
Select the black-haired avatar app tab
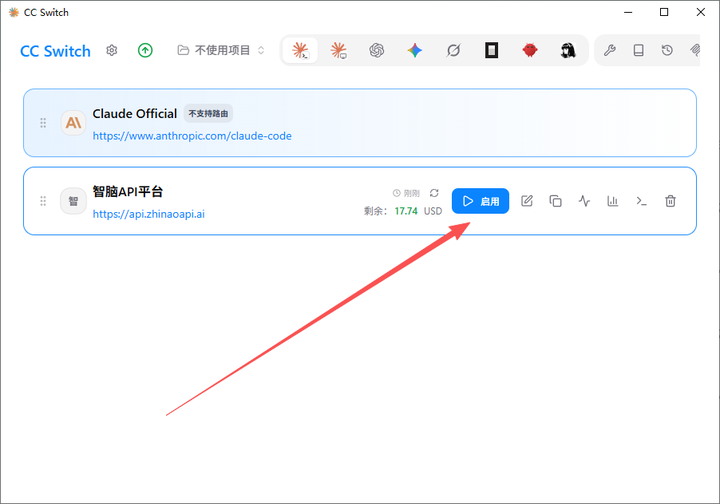(x=568, y=50)
